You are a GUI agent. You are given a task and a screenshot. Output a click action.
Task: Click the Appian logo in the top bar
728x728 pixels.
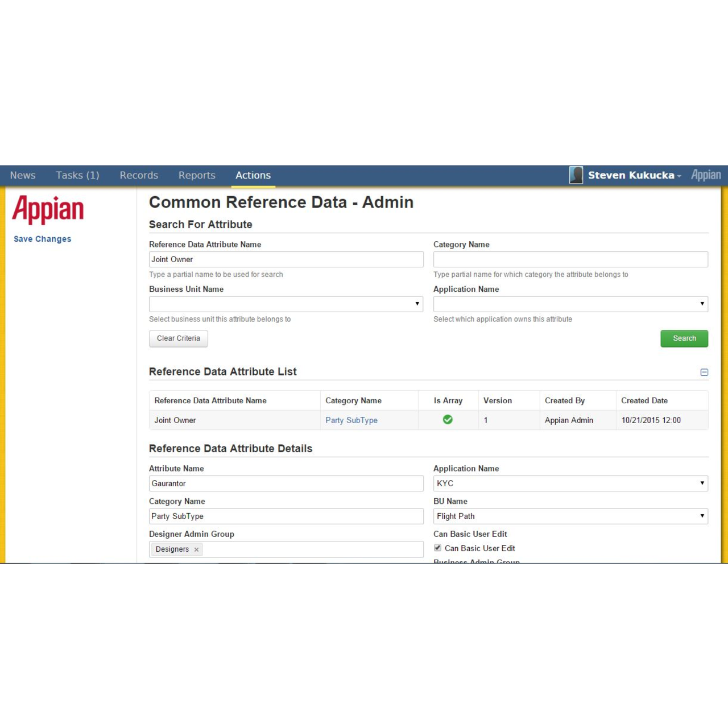(705, 175)
